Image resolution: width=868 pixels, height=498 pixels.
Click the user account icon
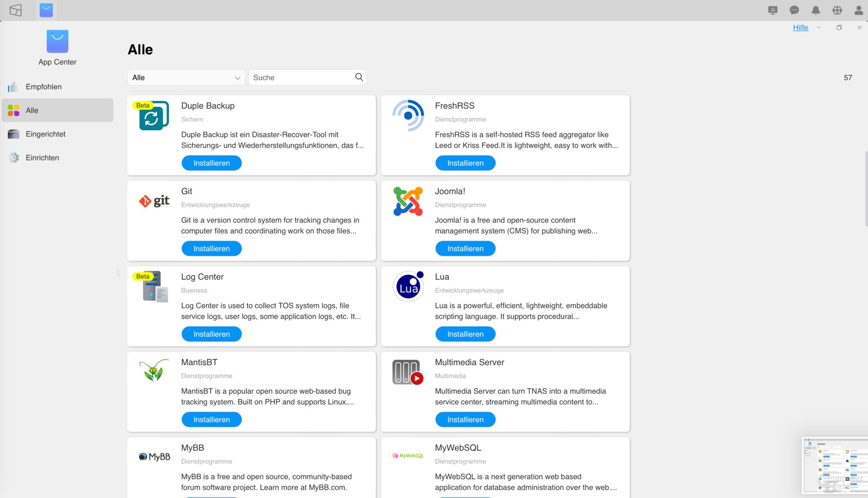[x=858, y=10]
